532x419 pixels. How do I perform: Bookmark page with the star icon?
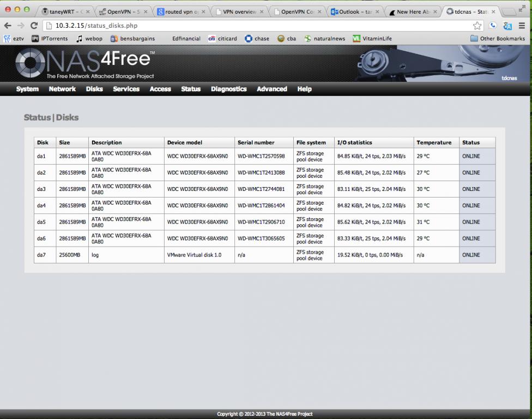(x=477, y=26)
